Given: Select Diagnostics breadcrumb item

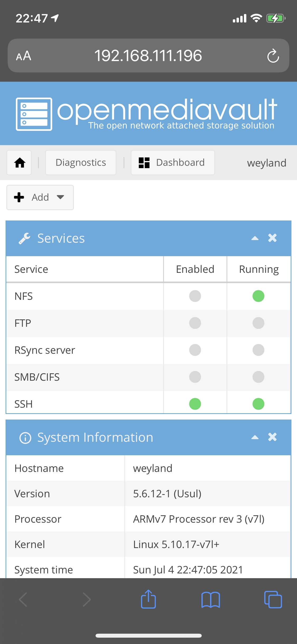Looking at the screenshot, I should [81, 163].
